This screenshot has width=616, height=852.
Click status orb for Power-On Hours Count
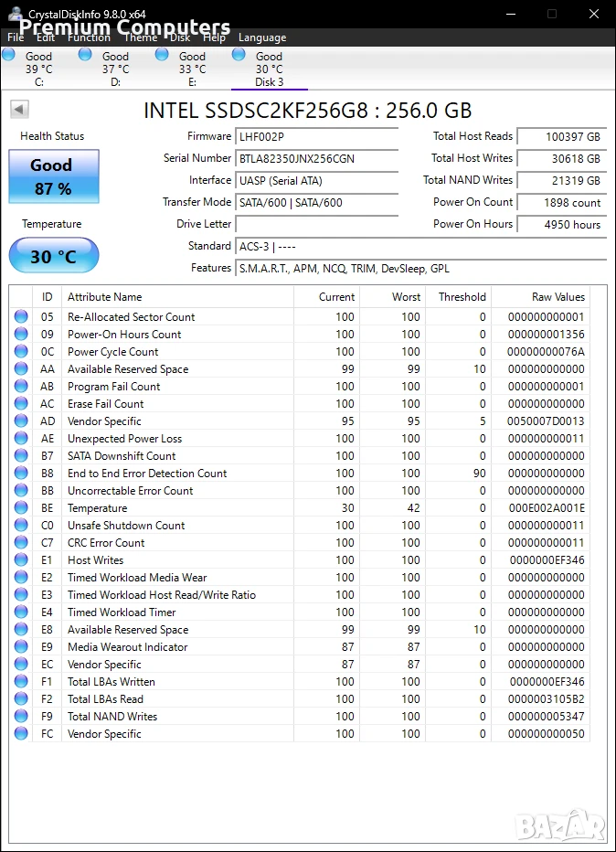pyautogui.click(x=21, y=334)
